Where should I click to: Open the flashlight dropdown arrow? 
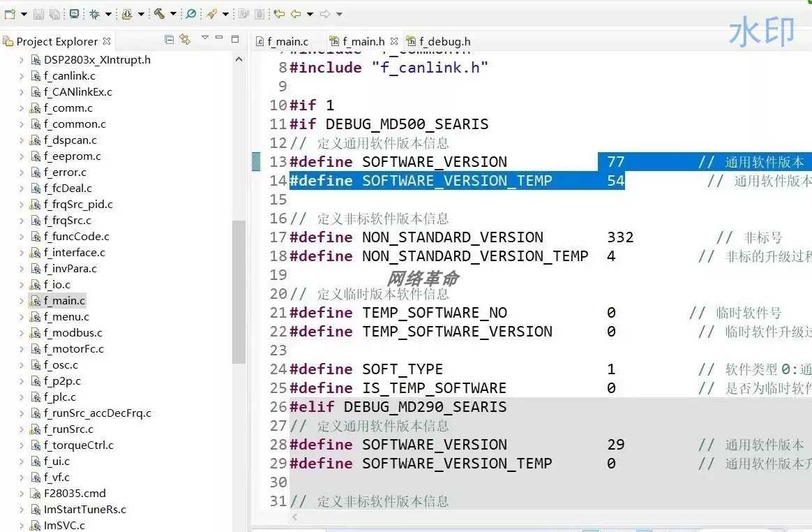tap(225, 15)
